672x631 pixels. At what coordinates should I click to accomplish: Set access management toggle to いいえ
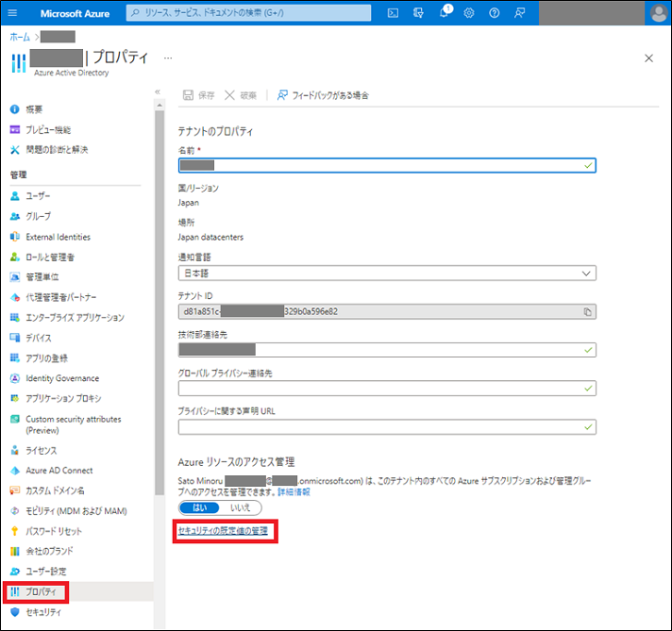pos(240,508)
